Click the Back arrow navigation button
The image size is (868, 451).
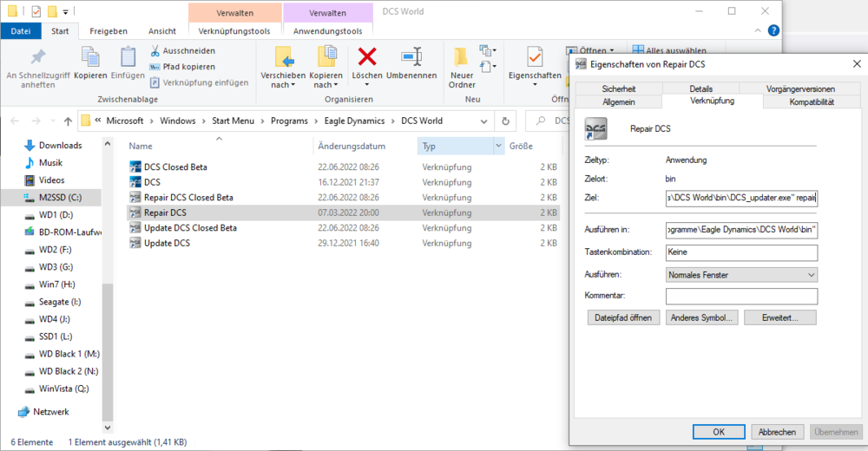[15, 121]
